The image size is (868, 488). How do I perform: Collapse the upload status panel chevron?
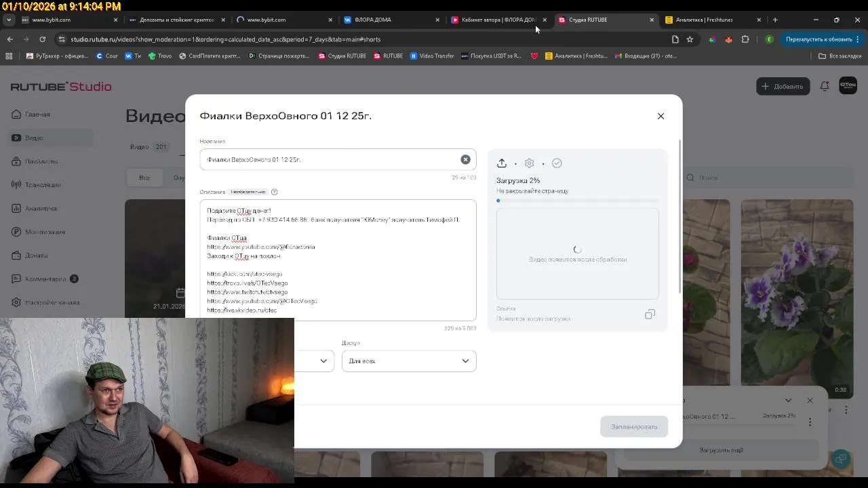(x=788, y=401)
